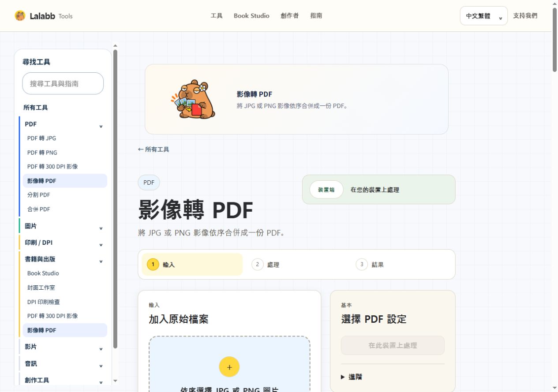
Task: Click the 在您的裝置上處理 text
Action: point(375,190)
